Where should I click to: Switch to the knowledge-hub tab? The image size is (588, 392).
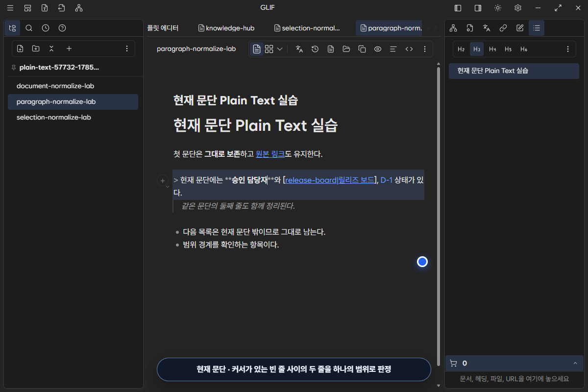click(226, 28)
